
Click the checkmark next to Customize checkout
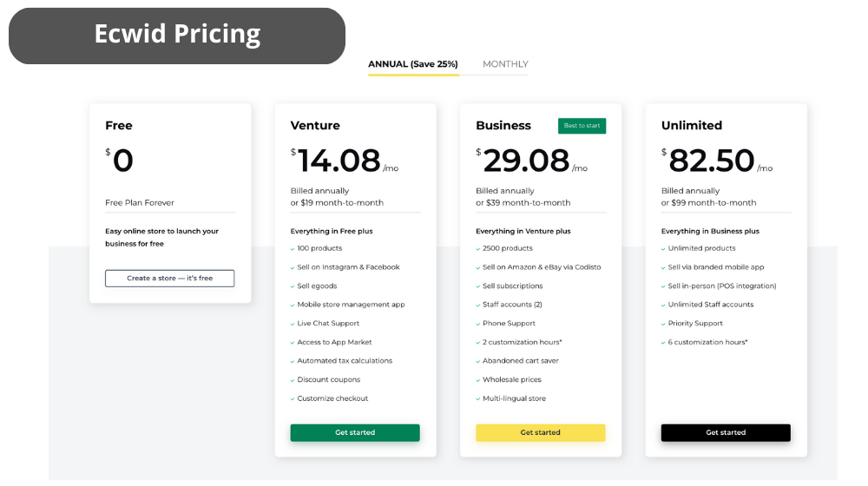coord(293,399)
